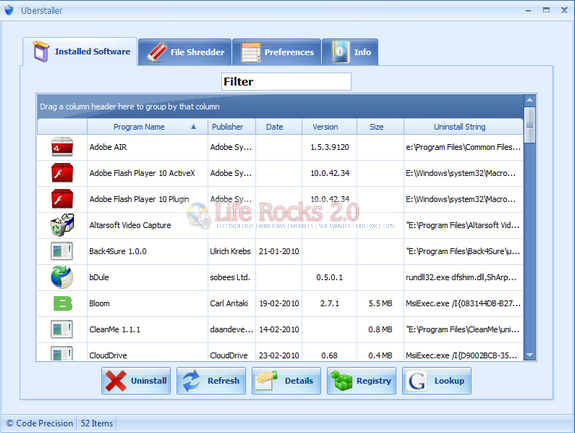This screenshot has width=575, height=433.
Task: Click the Flash Player 10 Plugin icon
Action: [62, 199]
